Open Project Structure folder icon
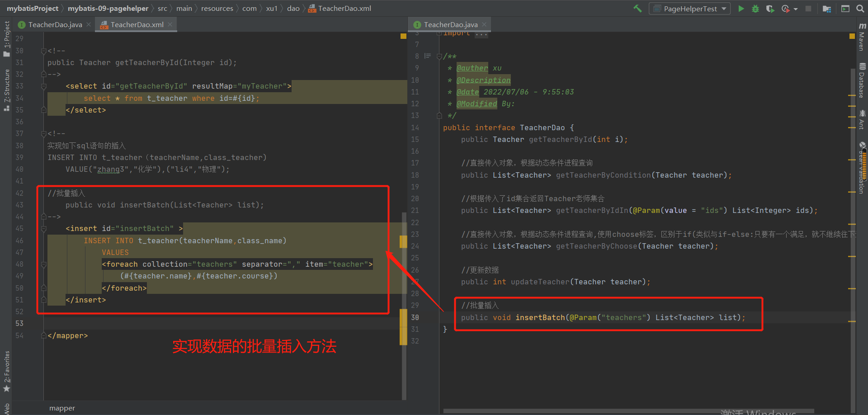The height and width of the screenshot is (415, 868). pyautogui.click(x=827, y=9)
